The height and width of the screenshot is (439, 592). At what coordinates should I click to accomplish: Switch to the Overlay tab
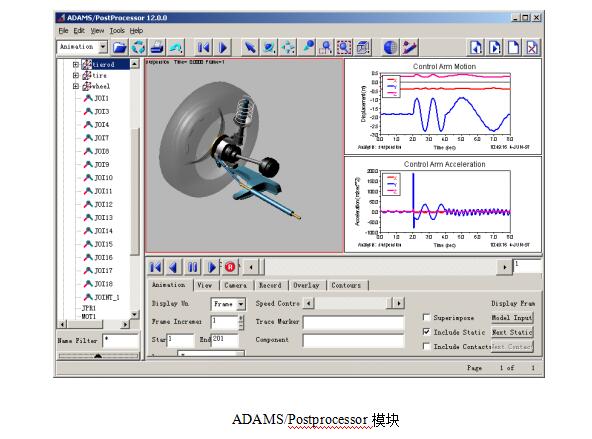(x=306, y=285)
